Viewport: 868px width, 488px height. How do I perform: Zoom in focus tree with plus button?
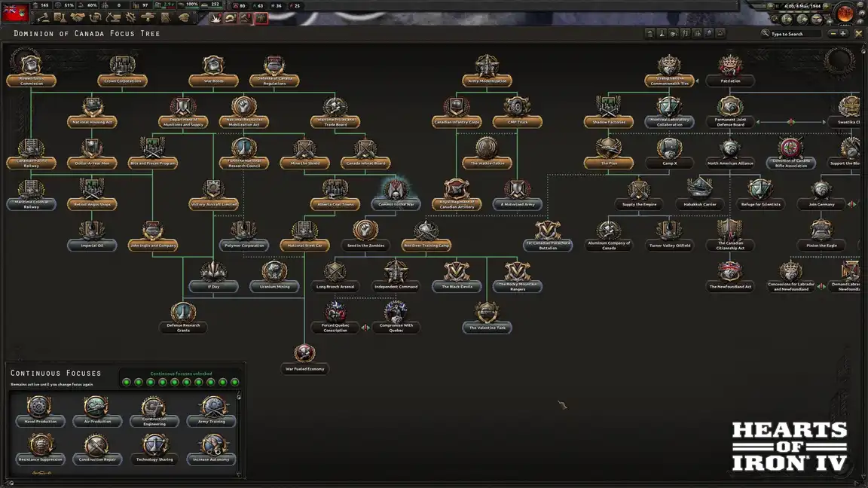coord(843,33)
